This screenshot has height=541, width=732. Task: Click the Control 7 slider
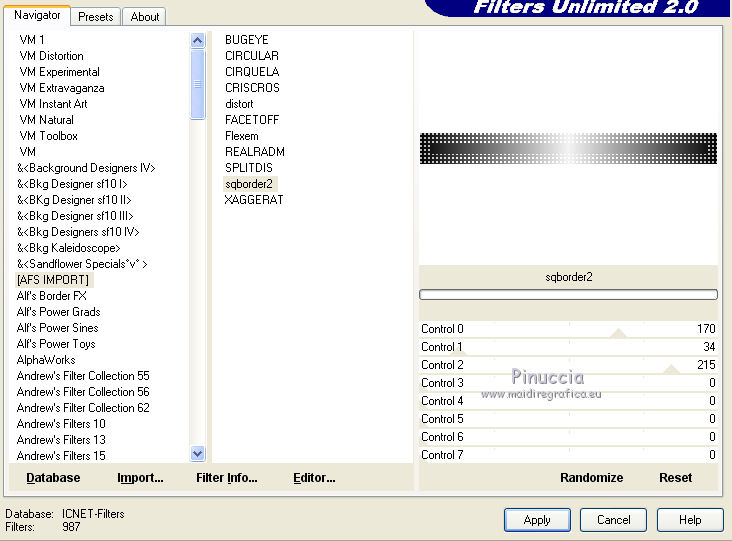[x=568, y=455]
